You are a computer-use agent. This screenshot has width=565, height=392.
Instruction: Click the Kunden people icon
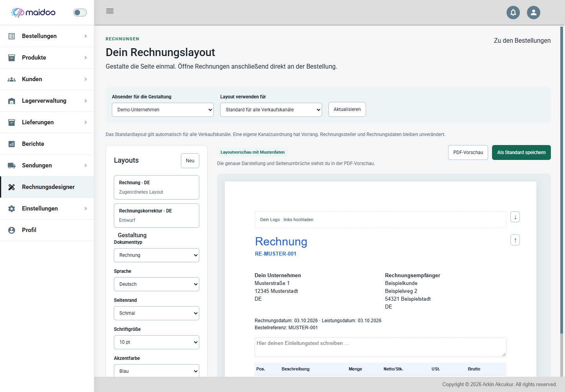(x=12, y=79)
